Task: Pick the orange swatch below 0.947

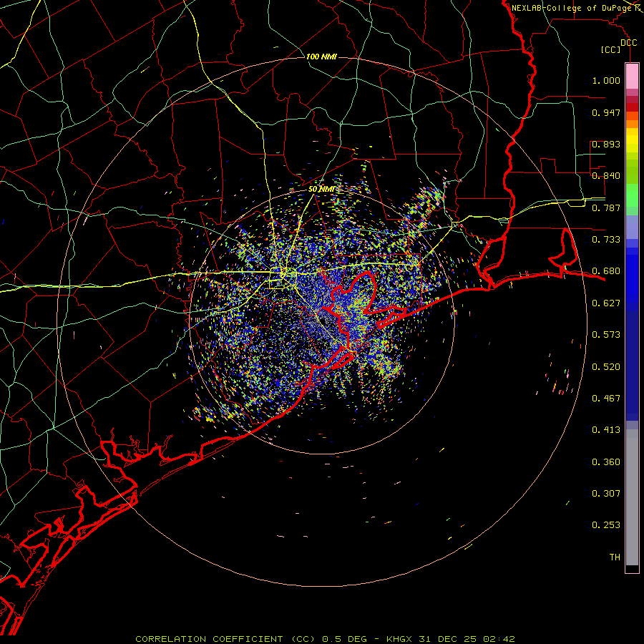Action: 632,124
